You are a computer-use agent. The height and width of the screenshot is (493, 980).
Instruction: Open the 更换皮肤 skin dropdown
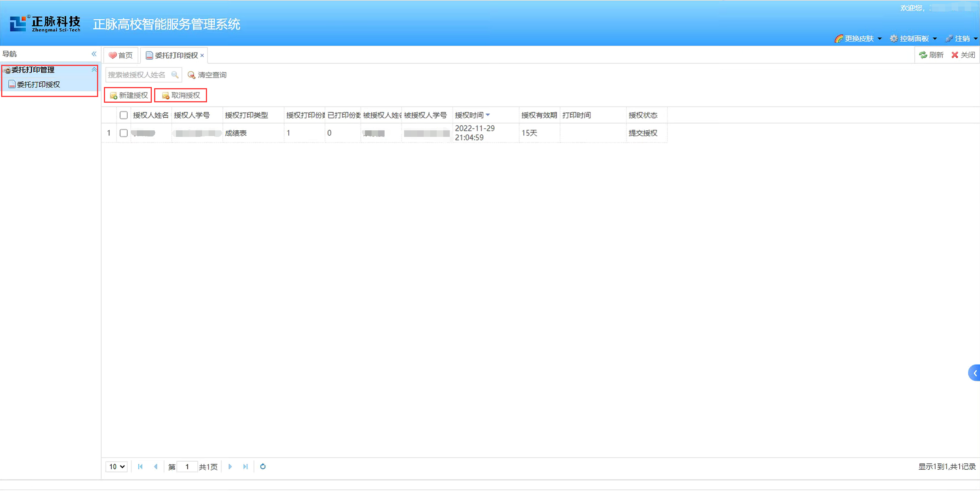click(858, 39)
